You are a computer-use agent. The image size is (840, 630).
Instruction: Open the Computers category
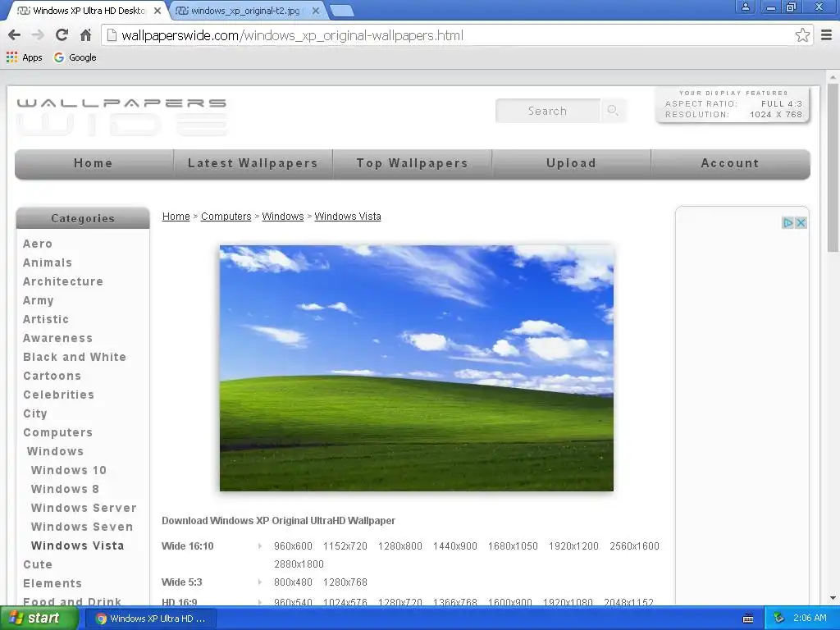point(58,432)
